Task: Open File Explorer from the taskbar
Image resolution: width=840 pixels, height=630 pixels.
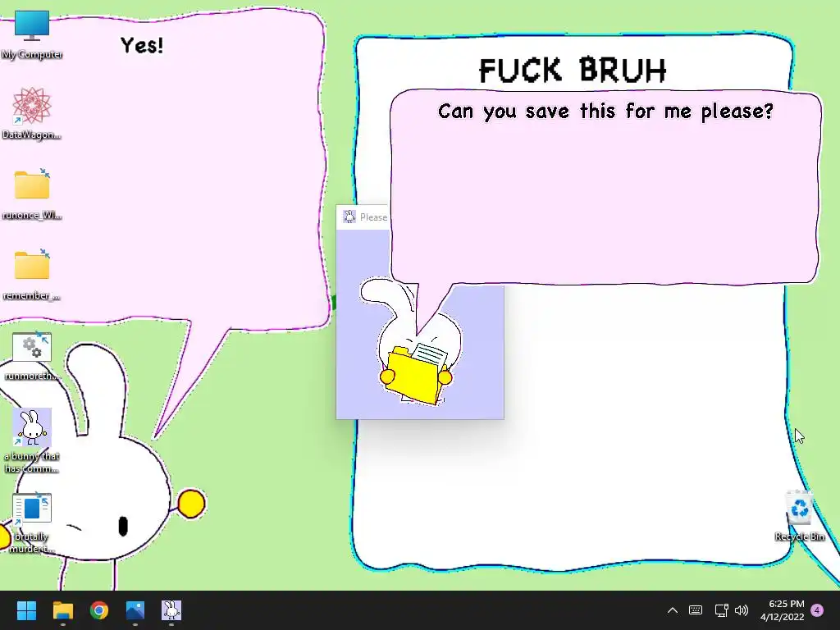Action: (x=62, y=610)
